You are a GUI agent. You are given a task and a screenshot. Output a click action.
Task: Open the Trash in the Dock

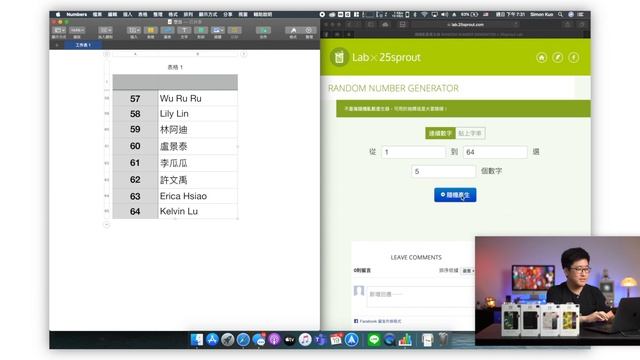pos(443,340)
